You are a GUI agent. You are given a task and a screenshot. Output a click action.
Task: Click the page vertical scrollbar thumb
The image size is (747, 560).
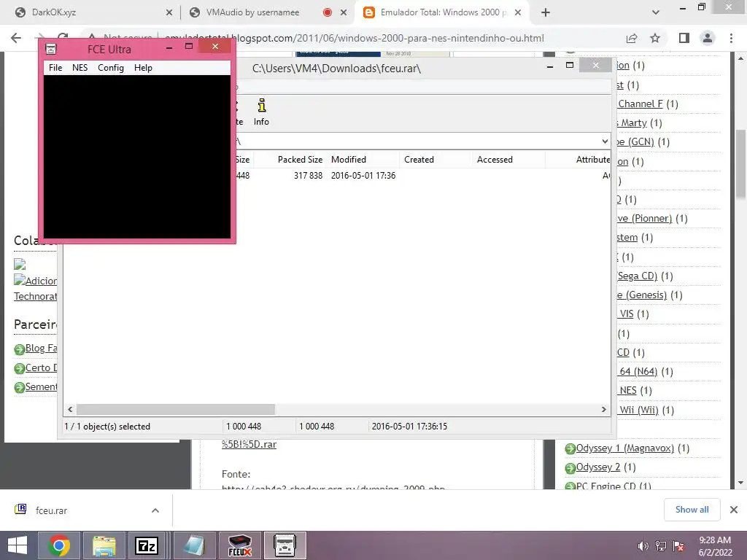click(741, 164)
